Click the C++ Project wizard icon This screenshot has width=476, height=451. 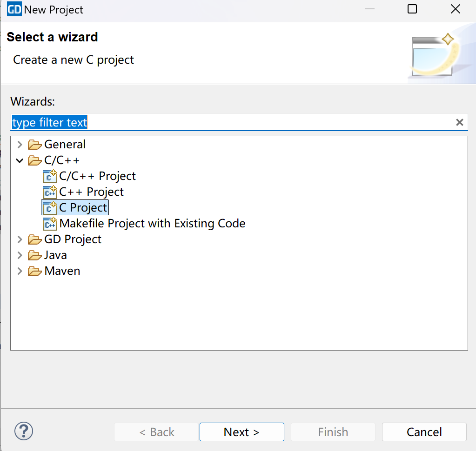[x=49, y=192]
